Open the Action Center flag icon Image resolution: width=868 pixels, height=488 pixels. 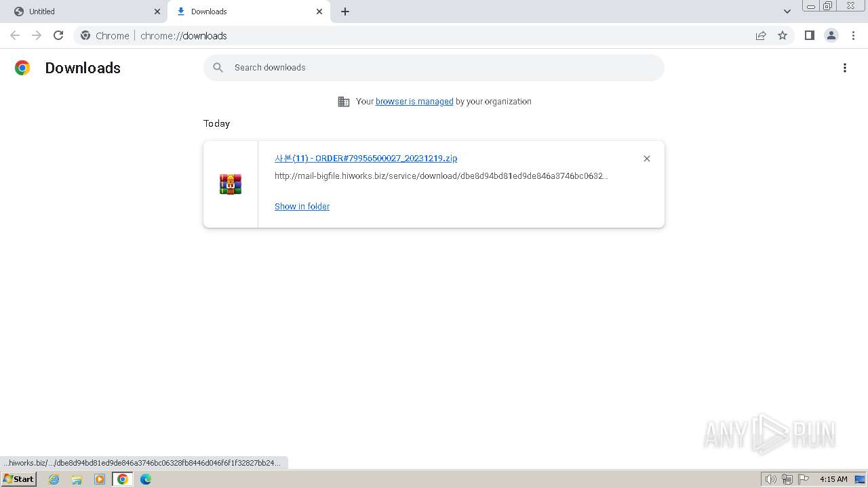coord(804,479)
